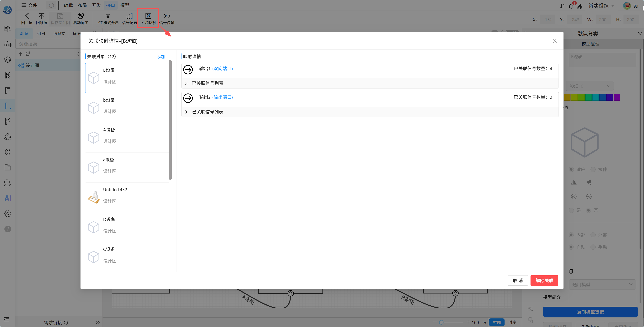Select the 拉伸 radio button
The height and width of the screenshot is (327, 644).
pos(593,170)
